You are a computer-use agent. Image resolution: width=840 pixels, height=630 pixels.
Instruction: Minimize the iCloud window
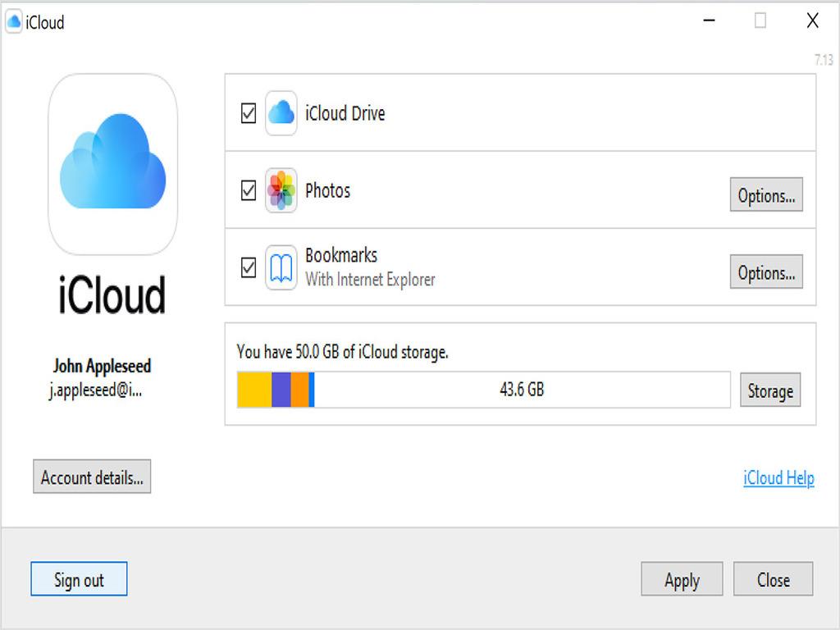(x=709, y=21)
